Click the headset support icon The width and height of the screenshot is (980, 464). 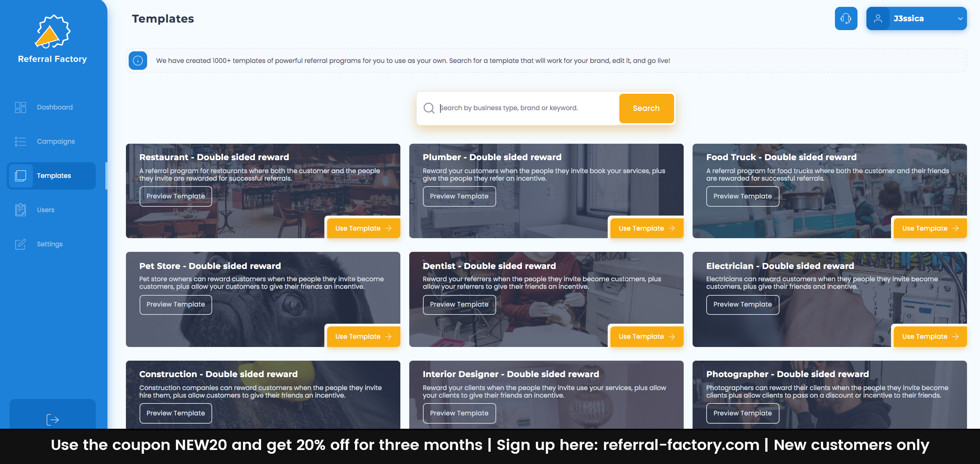[x=846, y=18]
